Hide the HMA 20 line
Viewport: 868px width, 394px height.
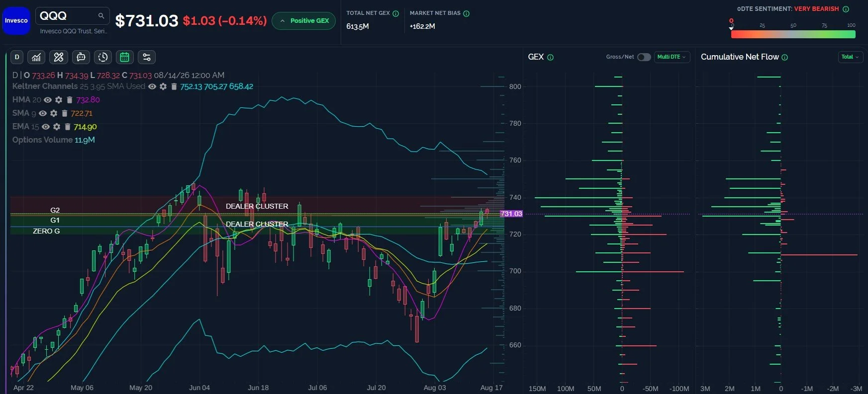tap(48, 100)
